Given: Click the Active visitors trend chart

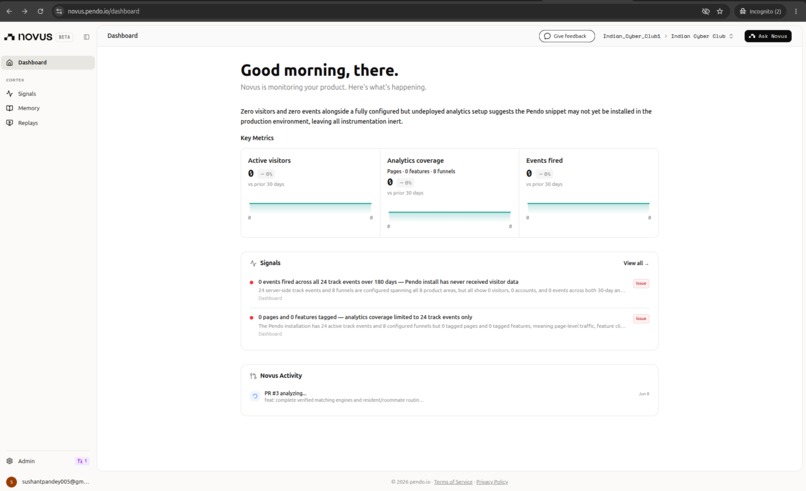Looking at the screenshot, I should (310, 210).
